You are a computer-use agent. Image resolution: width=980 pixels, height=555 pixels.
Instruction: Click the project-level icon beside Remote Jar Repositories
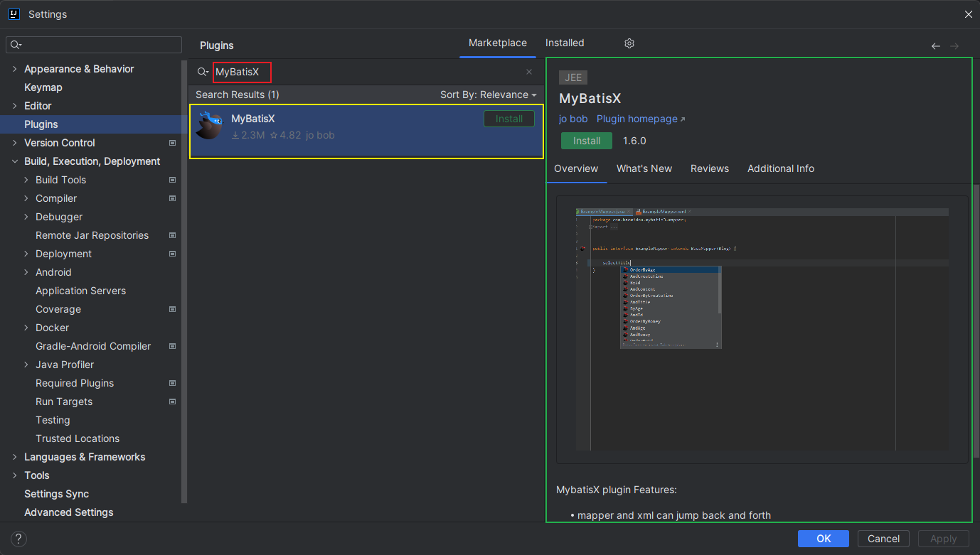[x=172, y=235]
